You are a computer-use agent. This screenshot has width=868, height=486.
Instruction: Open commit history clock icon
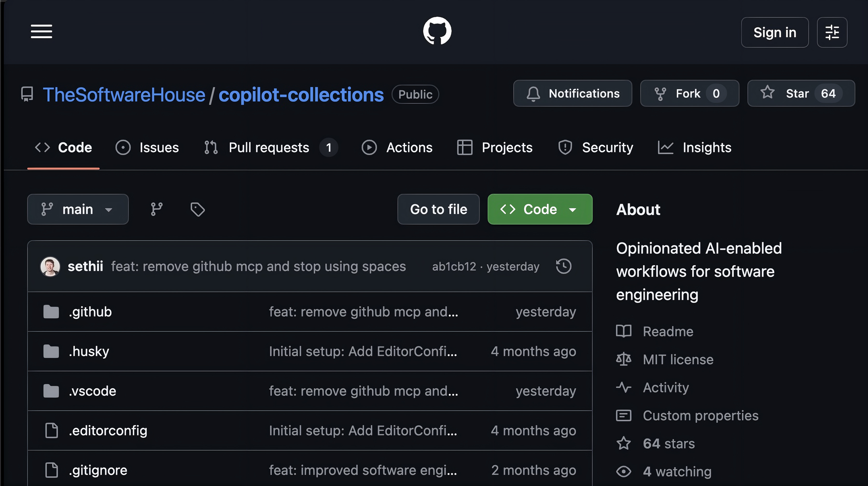pos(563,266)
